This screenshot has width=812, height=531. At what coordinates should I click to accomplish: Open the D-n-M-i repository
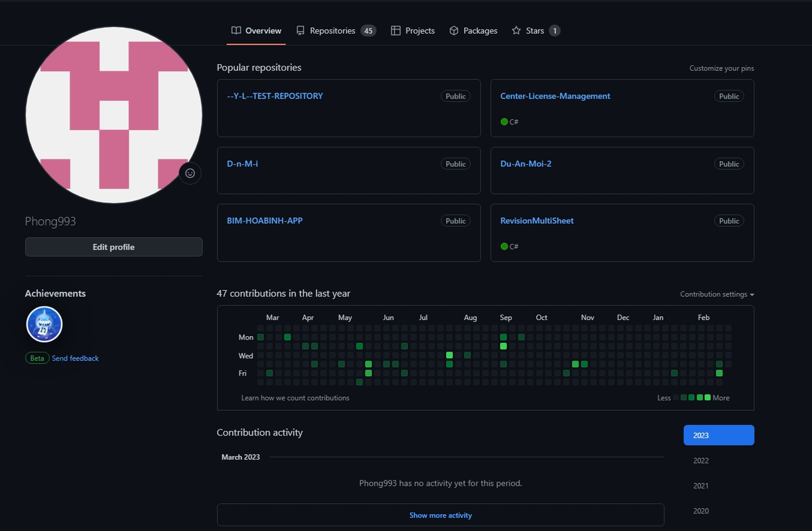(242, 164)
